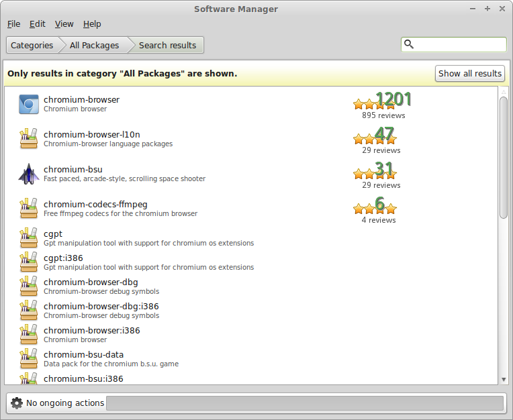Click the 29 reviews label under chromium-bsu

click(x=381, y=185)
